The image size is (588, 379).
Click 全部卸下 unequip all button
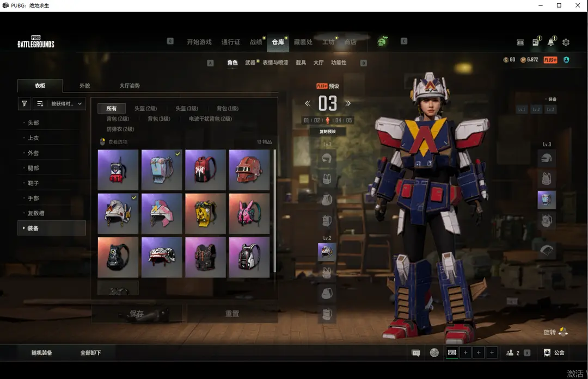(x=91, y=353)
